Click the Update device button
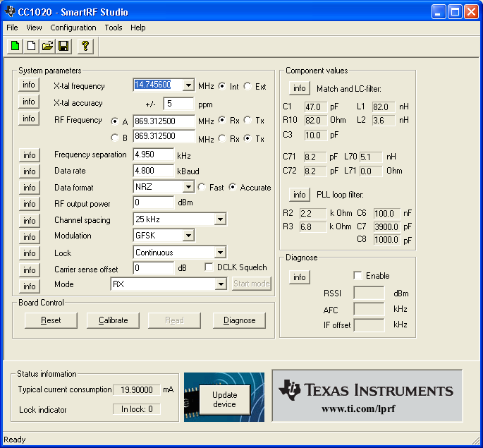This screenshot has width=483, height=448. (x=224, y=399)
